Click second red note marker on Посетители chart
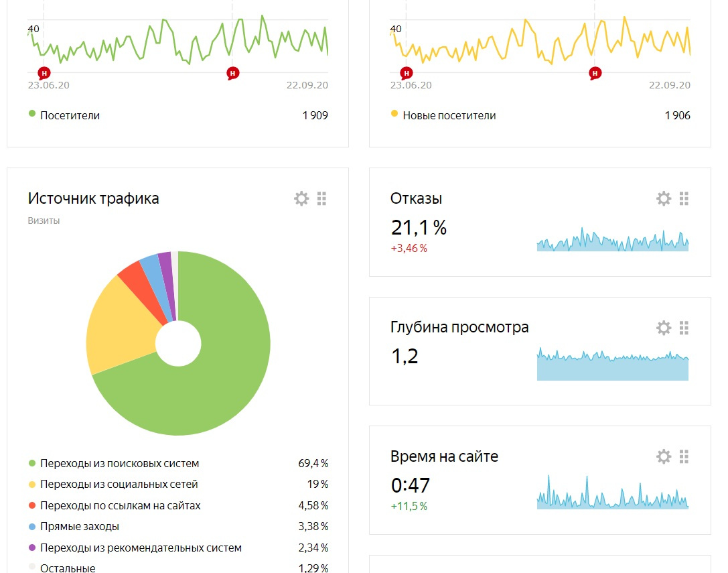The height and width of the screenshot is (573, 728). (232, 73)
